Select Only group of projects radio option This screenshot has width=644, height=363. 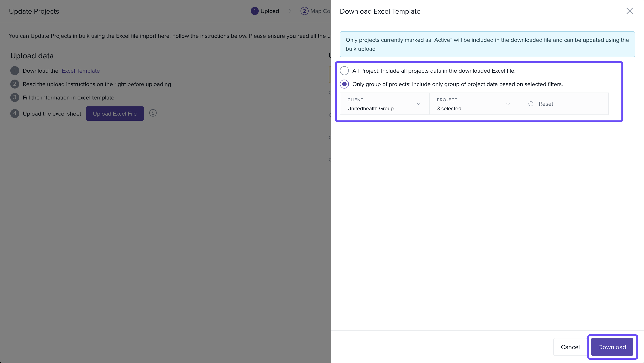[x=344, y=84]
